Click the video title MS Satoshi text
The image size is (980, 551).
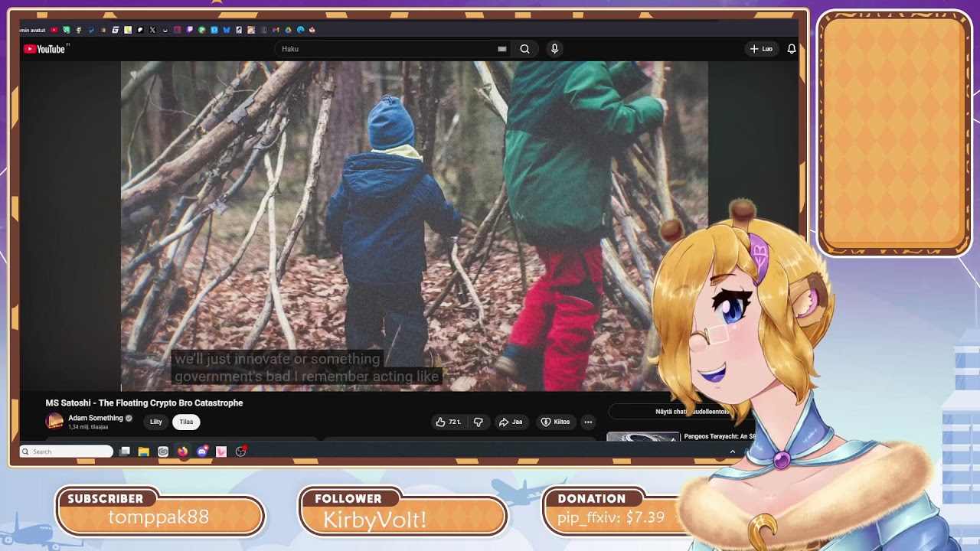point(144,403)
